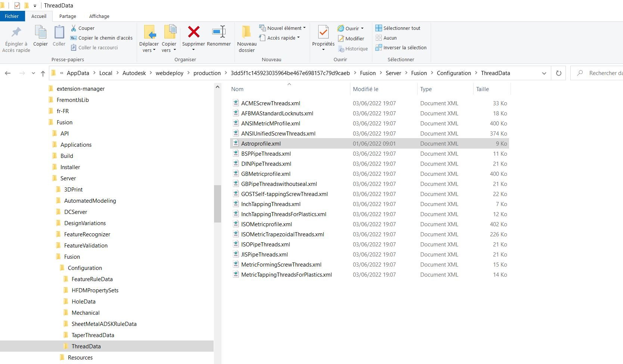This screenshot has height=364, width=623.
Task: Invert selection with Inverser la sélection
Action: pos(401,47)
